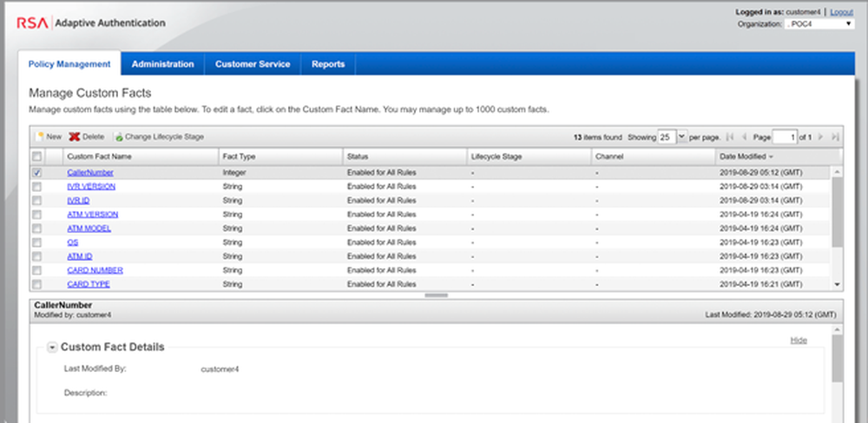Viewport: 868px width, 423px height.
Task: Check the ATM VERSION row checkbox
Action: [37, 215]
